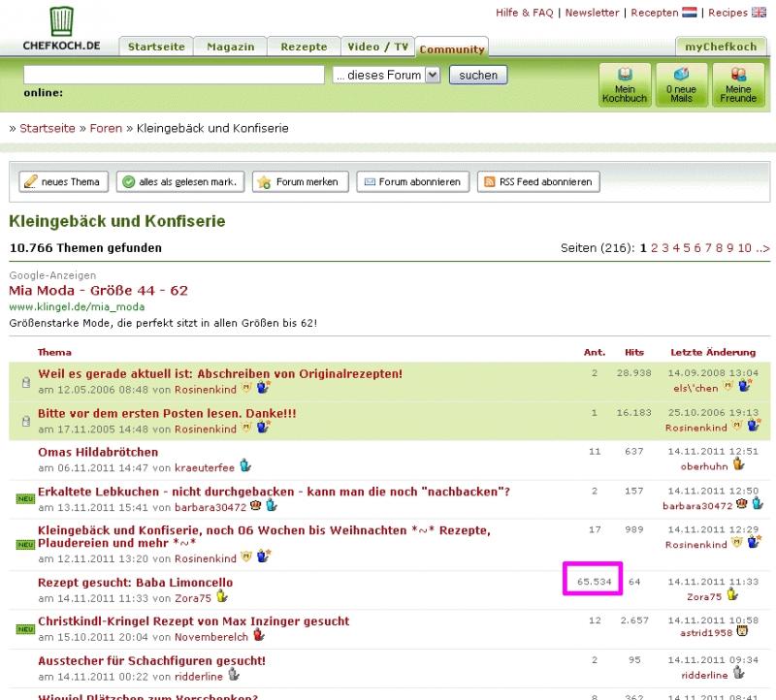Open the Magazin tab

coord(230,47)
